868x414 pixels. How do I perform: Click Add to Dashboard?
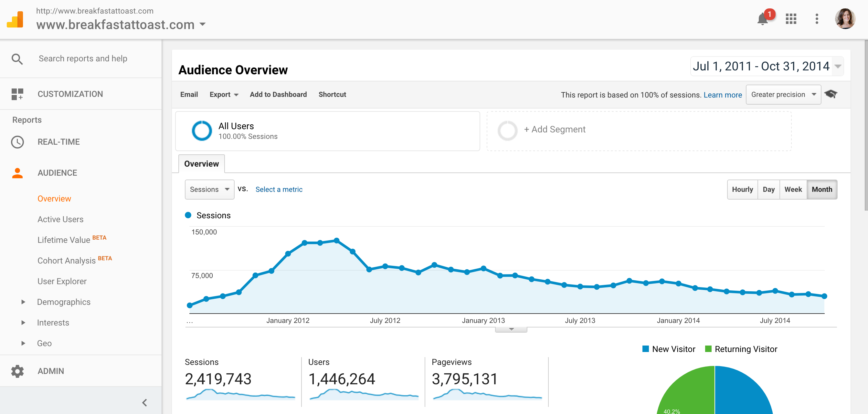[278, 95]
